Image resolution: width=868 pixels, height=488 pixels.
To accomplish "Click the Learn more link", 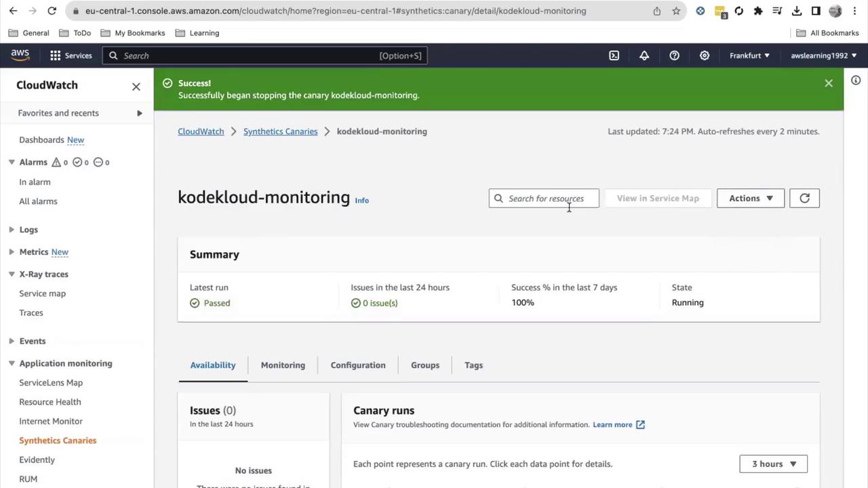I will click(612, 425).
